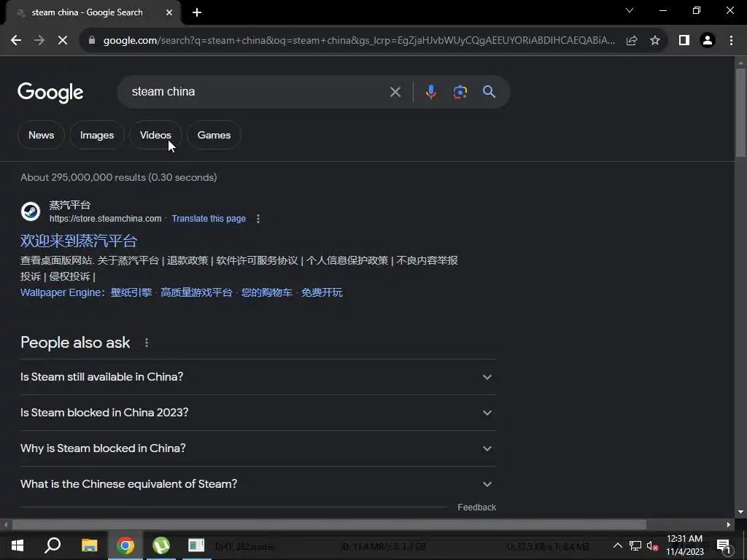This screenshot has width=747, height=560.
Task: Search by image with Google Lens
Action: (x=460, y=92)
